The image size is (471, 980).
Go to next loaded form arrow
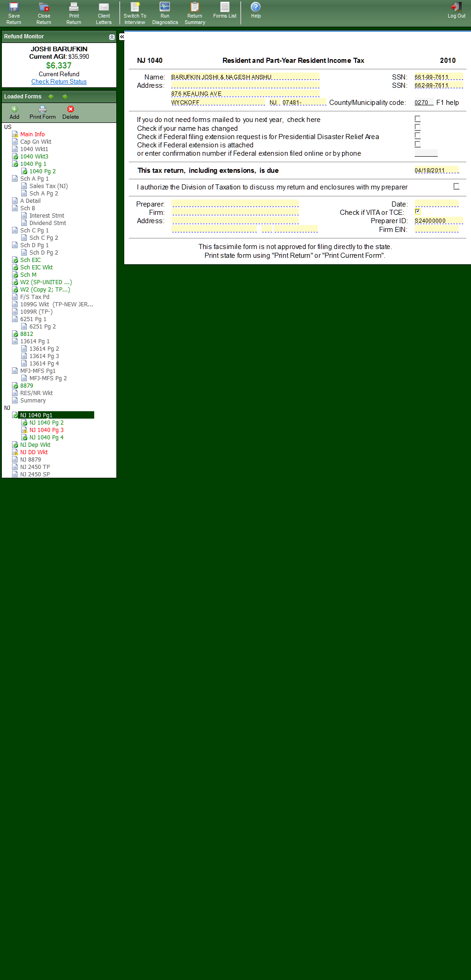65,97
